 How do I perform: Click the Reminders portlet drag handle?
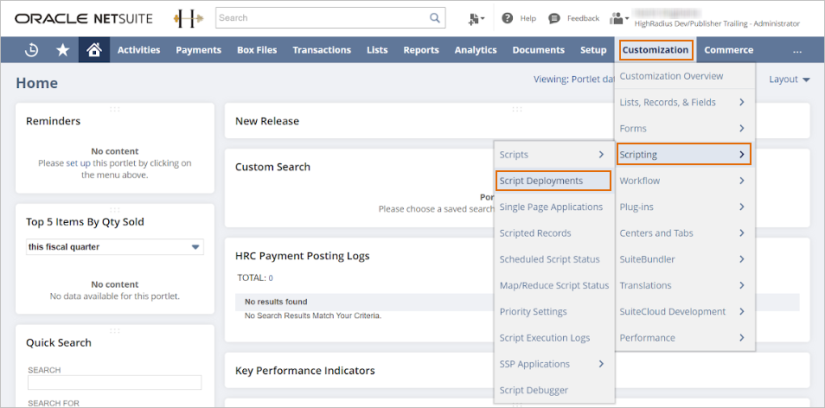coord(115,109)
